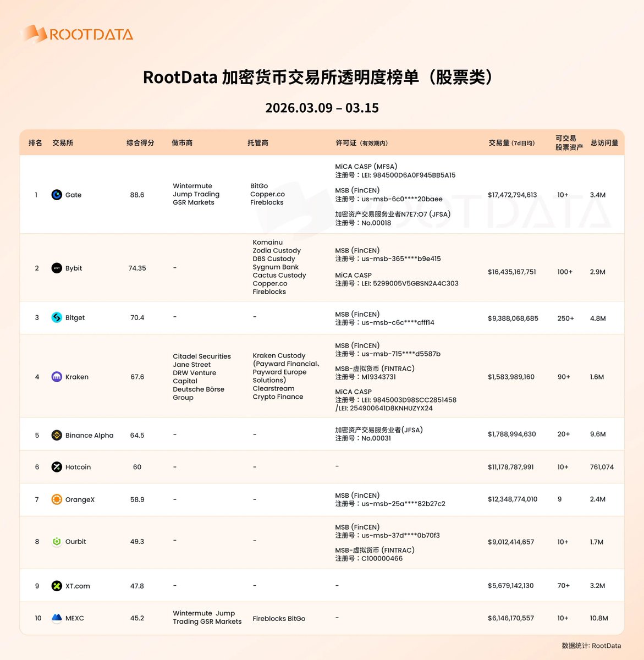Click the Bybit exchange logo icon

pyautogui.click(x=57, y=268)
